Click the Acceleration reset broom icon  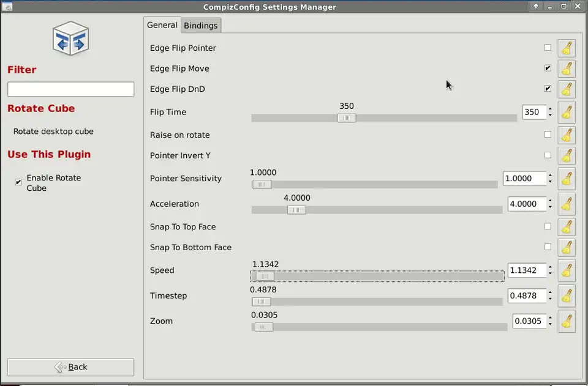(x=567, y=204)
